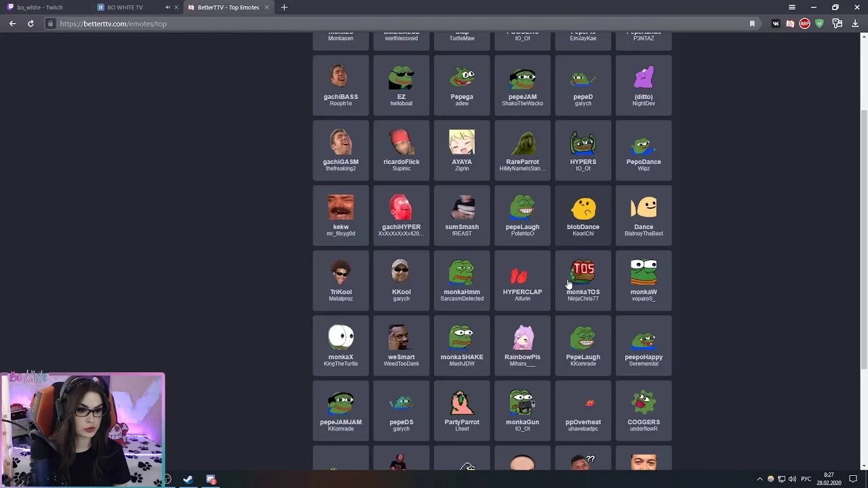
Task: Select the BetterTTV - Top Emotes tab
Action: (x=228, y=7)
